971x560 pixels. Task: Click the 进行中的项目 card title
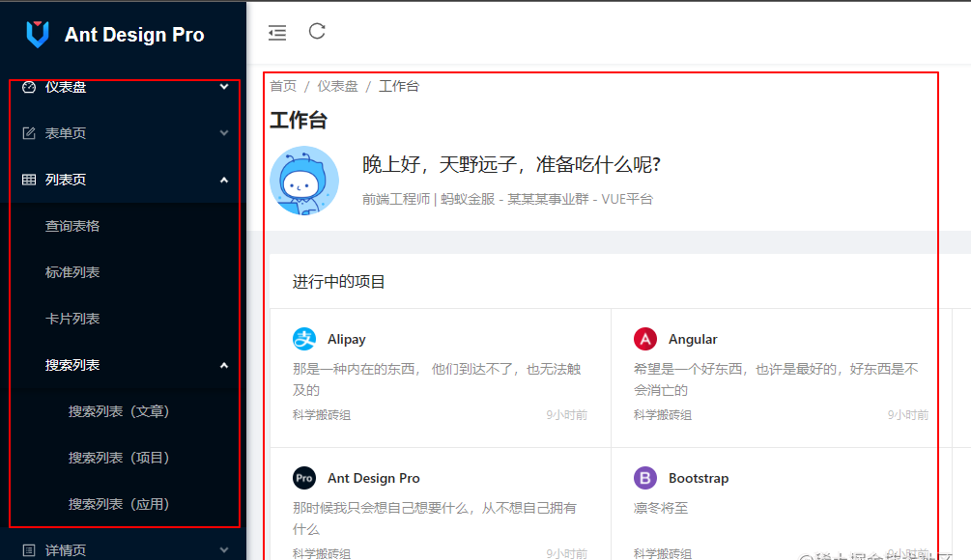(x=339, y=282)
